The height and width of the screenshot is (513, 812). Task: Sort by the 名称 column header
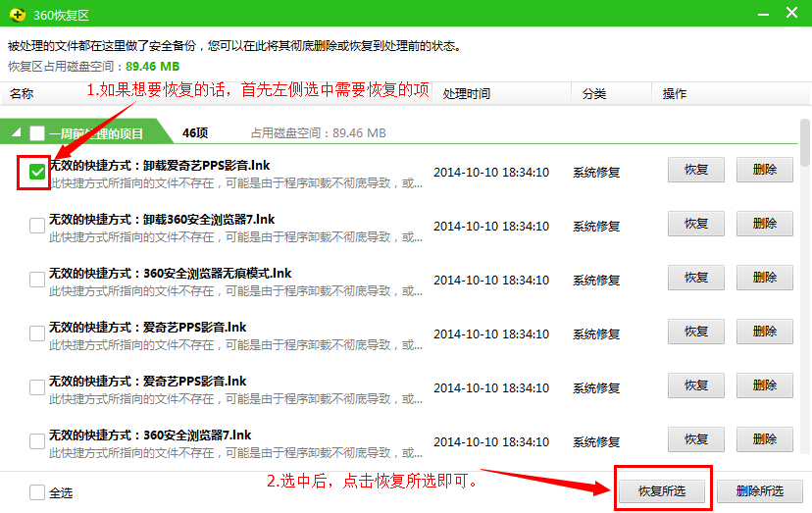pos(22,94)
